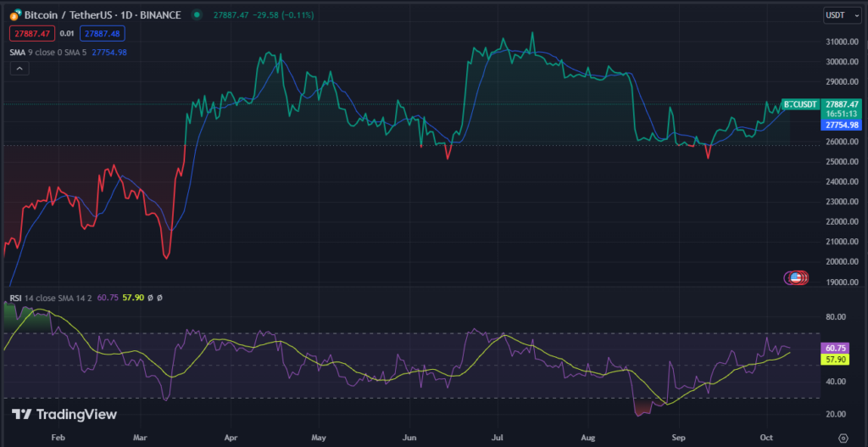The width and height of the screenshot is (868, 447).
Task: Click the 29000.00 price axis label
Action: point(842,82)
